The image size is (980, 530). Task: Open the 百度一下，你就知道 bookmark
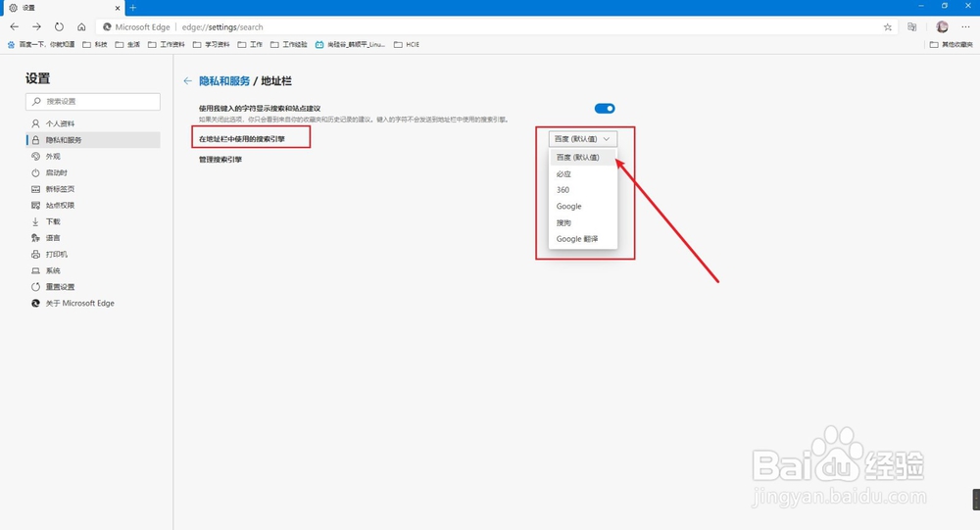40,44
